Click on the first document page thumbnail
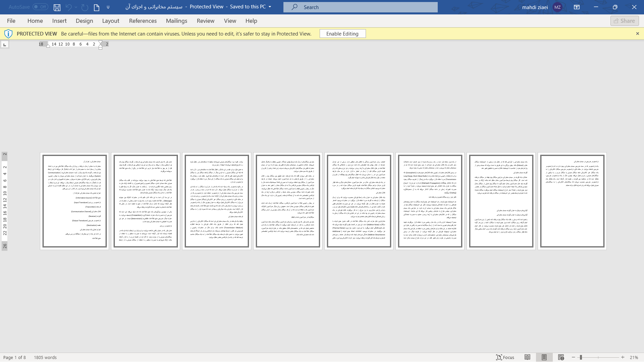 click(x=74, y=201)
